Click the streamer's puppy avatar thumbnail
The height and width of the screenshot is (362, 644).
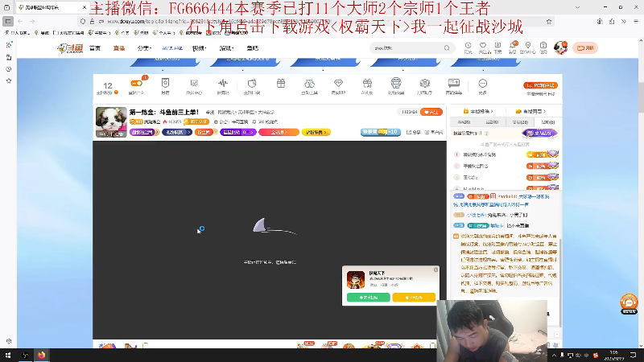click(x=111, y=122)
